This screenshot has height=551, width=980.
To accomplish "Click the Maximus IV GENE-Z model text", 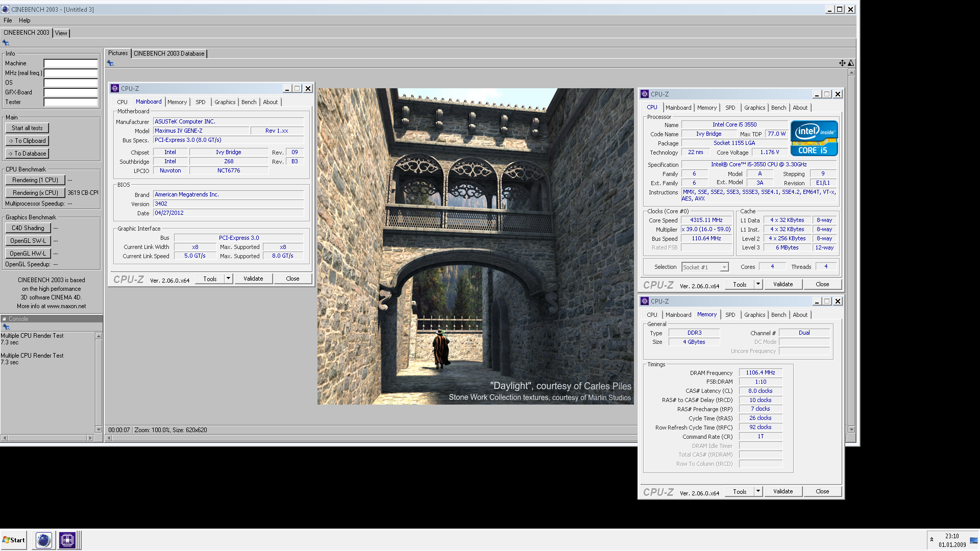I will point(179,131).
